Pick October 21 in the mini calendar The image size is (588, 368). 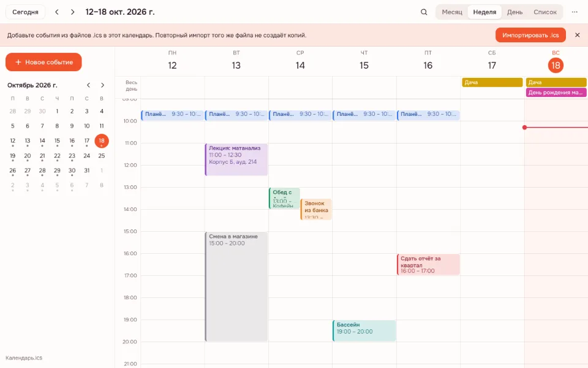coord(42,156)
